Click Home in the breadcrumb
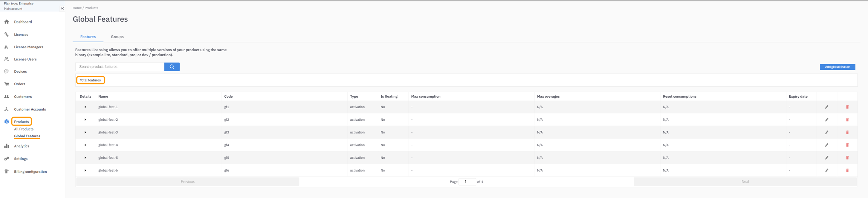 [x=77, y=8]
